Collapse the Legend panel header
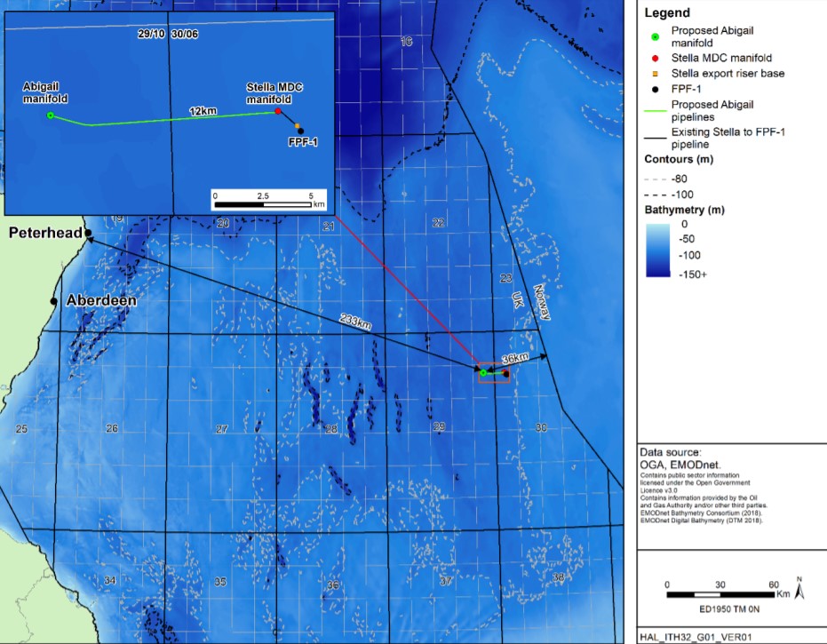Image resolution: width=827 pixels, height=644 pixels. coord(665,12)
